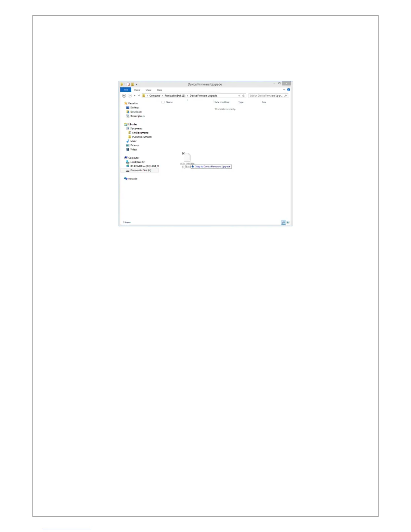Open the Customize Quick Access Toolbar arrow
The width and height of the screenshot is (411, 532).
pyautogui.click(x=136, y=84)
